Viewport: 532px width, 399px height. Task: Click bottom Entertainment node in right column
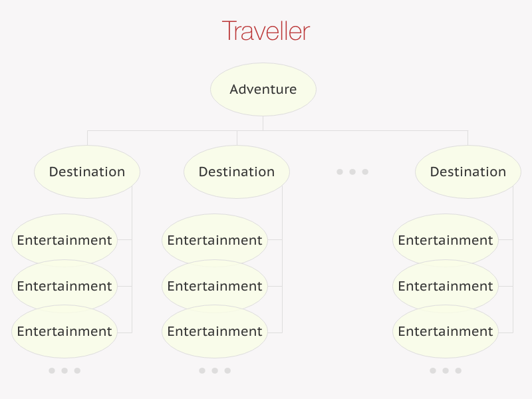pos(446,331)
